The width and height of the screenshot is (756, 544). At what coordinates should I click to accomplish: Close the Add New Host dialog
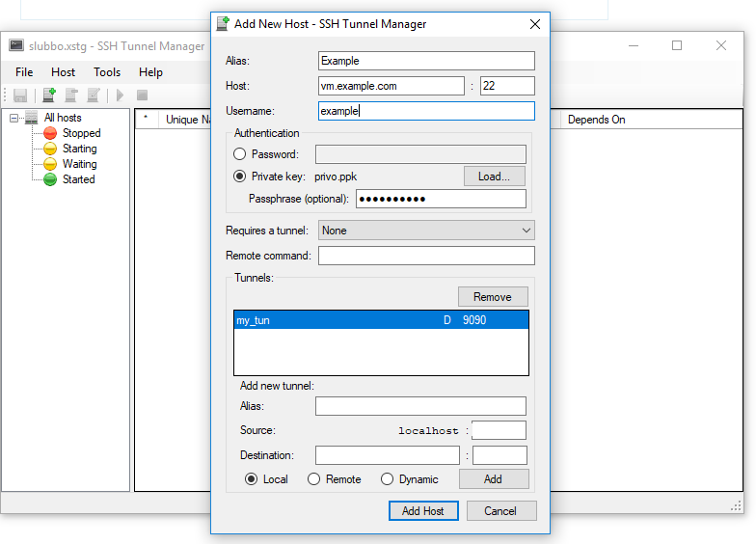[534, 24]
